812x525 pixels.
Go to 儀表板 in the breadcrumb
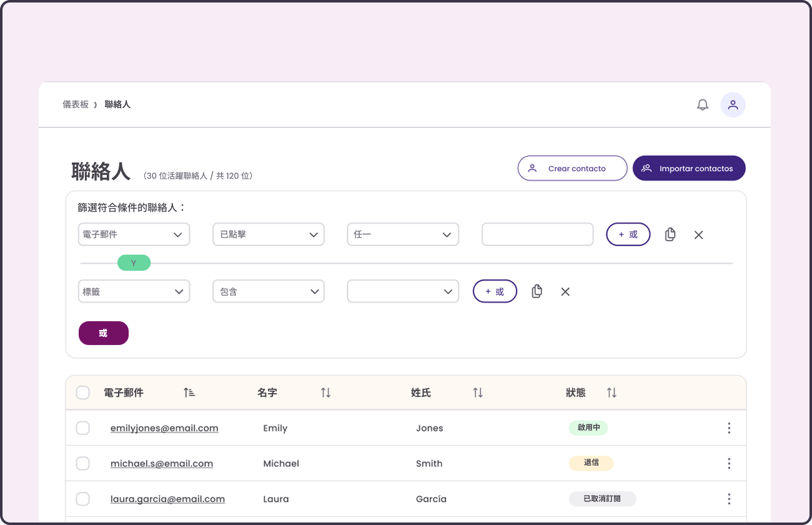[x=76, y=104]
